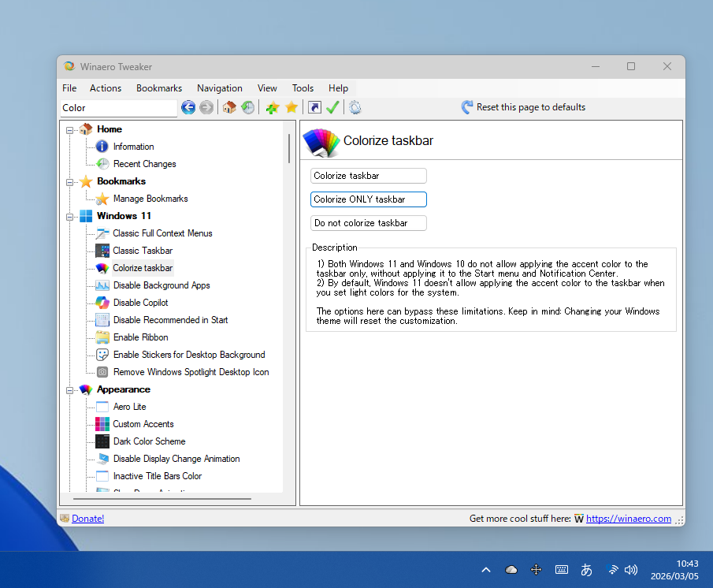Click the Enable Ribbon icon
713x588 pixels.
point(102,337)
